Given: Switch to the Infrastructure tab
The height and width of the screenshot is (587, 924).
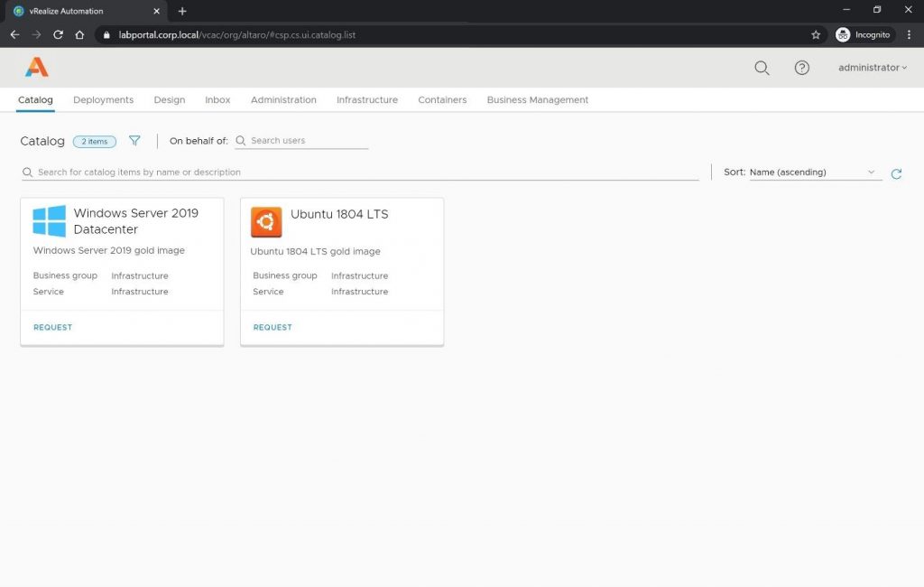Looking at the screenshot, I should coord(367,99).
